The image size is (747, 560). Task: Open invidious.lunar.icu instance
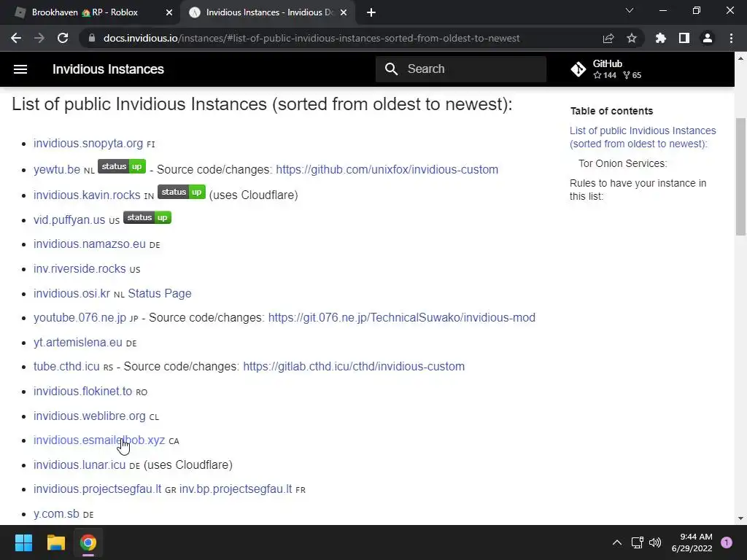coord(80,464)
